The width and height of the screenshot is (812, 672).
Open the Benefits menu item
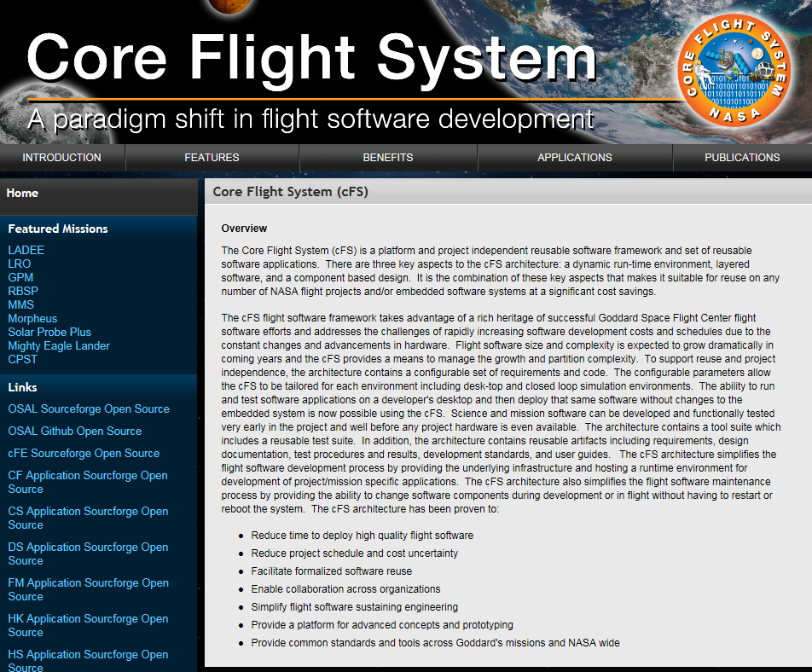(388, 158)
